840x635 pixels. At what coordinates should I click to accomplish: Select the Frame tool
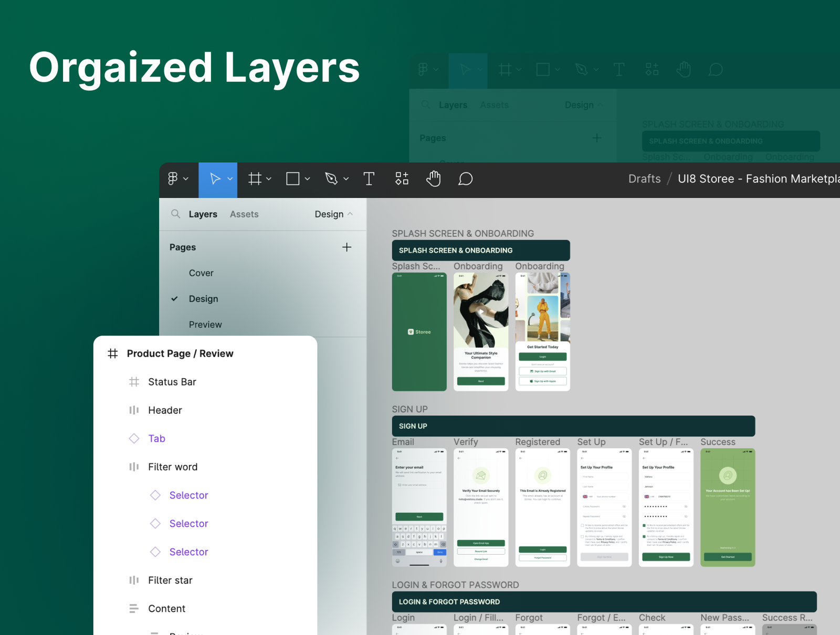[255, 179]
